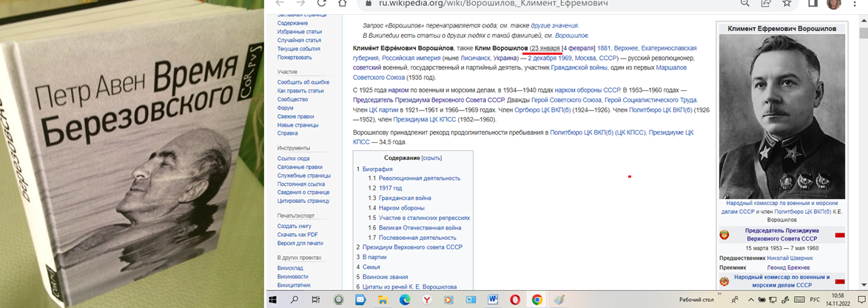Click Скачать как PDF link
868x308 pixels.
[297, 234]
